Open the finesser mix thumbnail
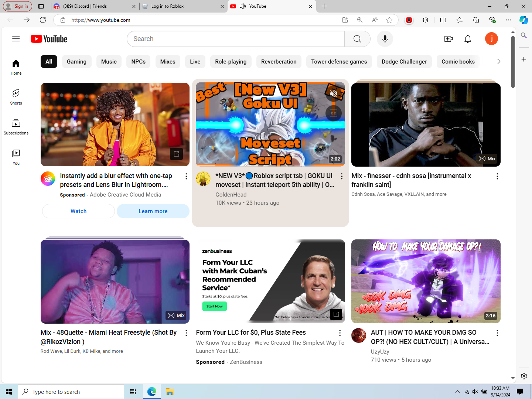 pos(426,125)
